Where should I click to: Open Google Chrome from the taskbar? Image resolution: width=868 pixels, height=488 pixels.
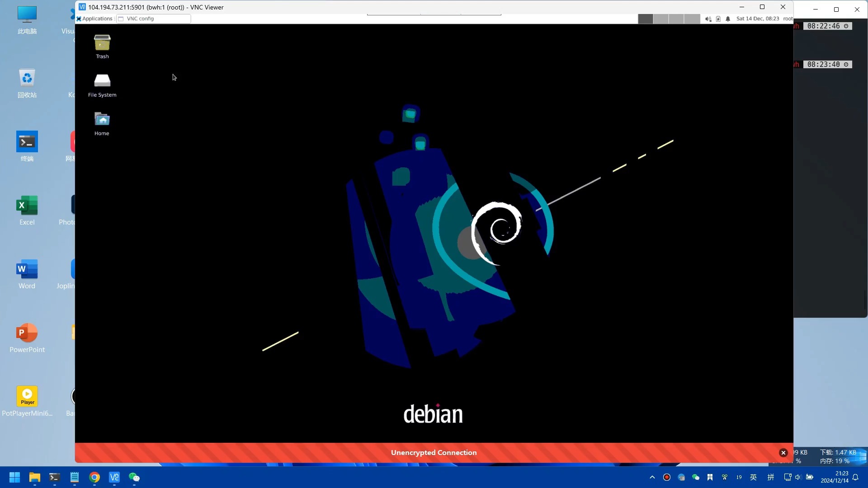[x=94, y=477]
